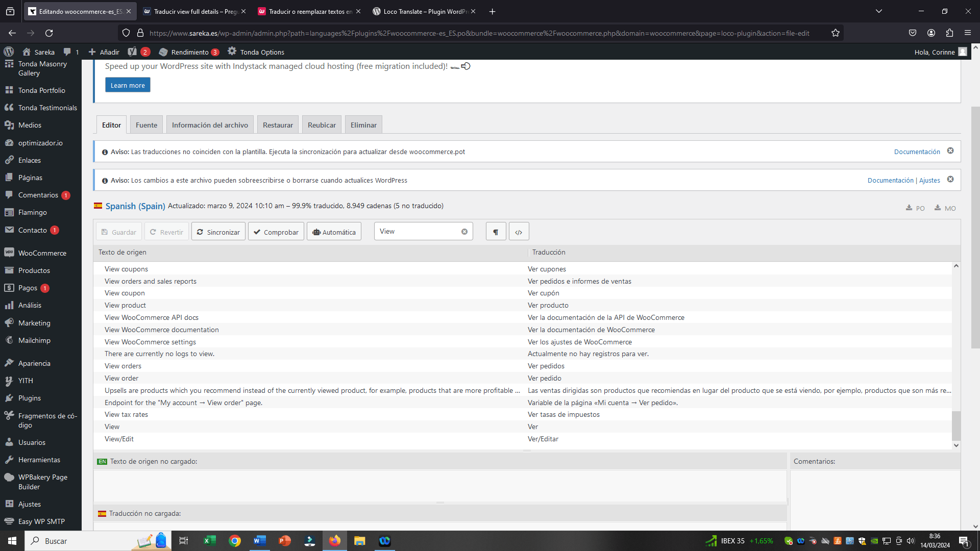Open Sareka site home link

[39, 52]
